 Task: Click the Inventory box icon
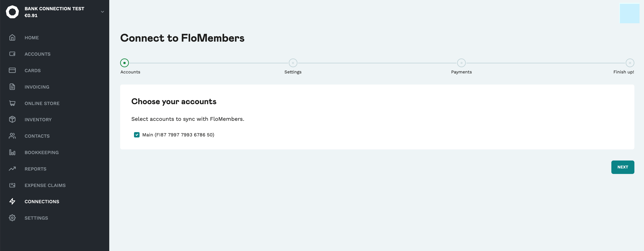tap(12, 120)
